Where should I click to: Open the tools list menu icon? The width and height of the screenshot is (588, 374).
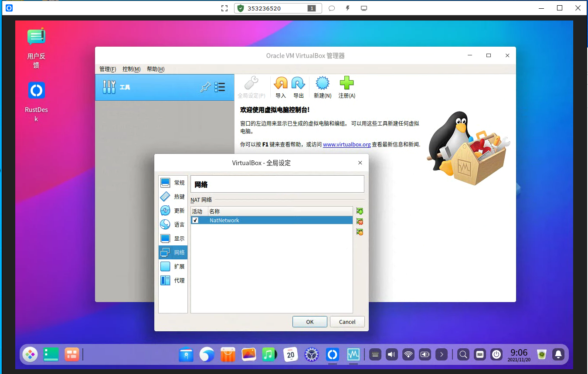point(220,87)
